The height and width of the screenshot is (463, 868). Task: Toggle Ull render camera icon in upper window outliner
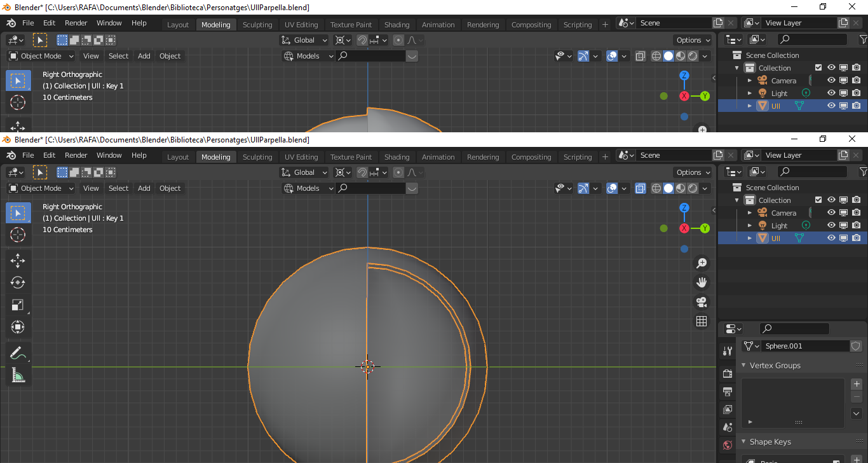857,106
